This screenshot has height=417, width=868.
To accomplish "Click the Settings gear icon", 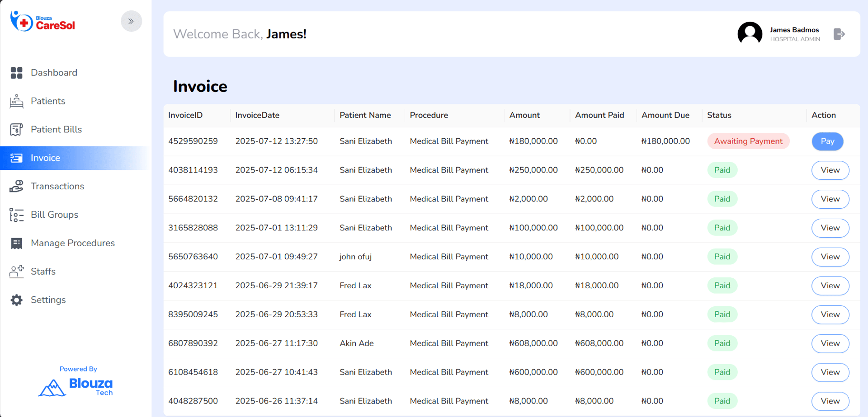I will [x=17, y=300].
